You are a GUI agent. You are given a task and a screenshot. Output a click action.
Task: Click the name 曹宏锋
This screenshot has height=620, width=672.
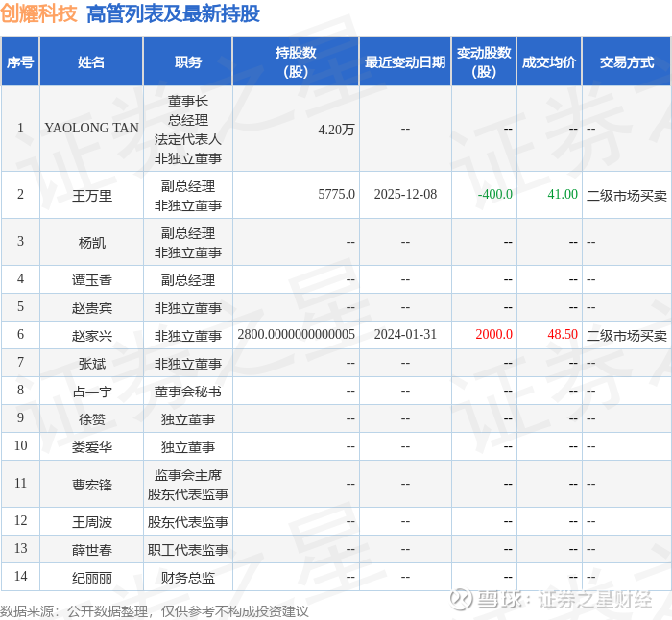pos(92,485)
